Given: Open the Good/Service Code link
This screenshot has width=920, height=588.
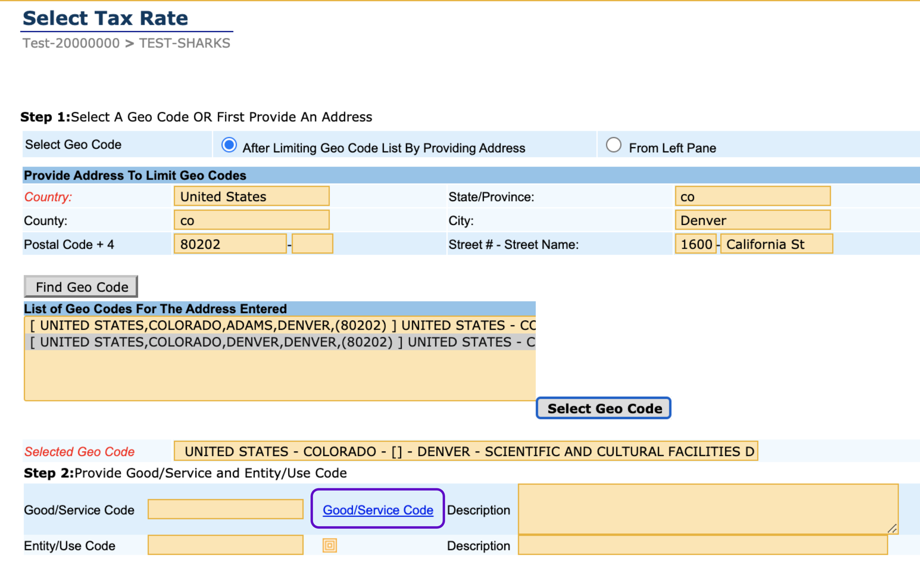Looking at the screenshot, I should 377,510.
